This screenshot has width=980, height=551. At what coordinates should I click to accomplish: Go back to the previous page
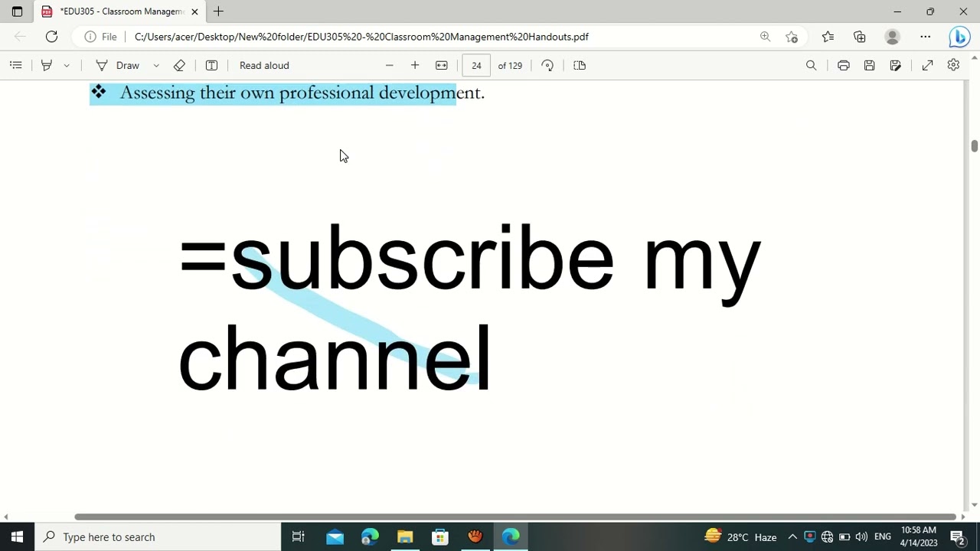pyautogui.click(x=20, y=36)
